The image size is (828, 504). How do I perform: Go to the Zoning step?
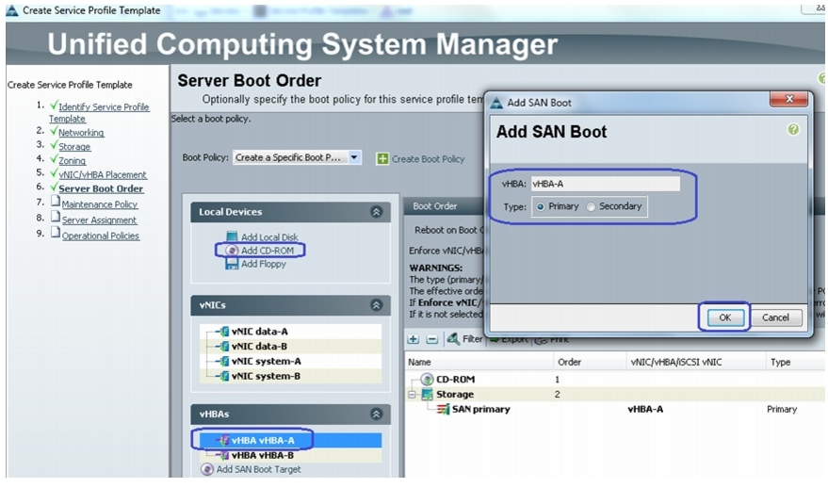click(72, 160)
